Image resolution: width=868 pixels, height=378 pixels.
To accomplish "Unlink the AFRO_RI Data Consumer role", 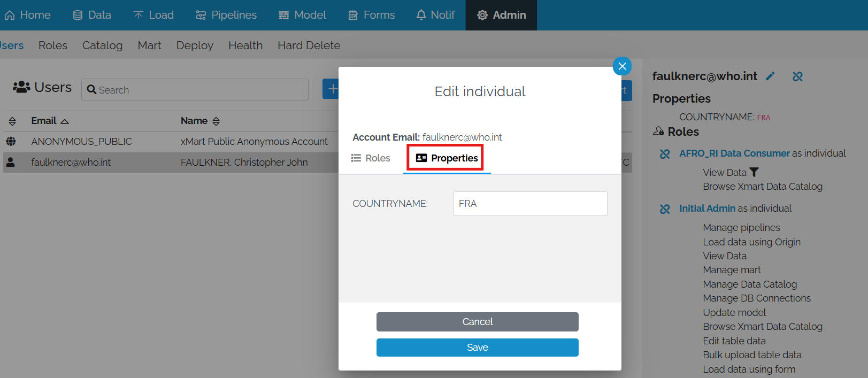I will [x=664, y=153].
